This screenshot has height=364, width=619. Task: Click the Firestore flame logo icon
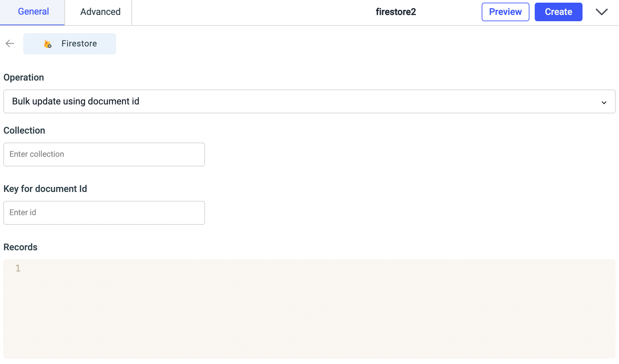point(48,44)
